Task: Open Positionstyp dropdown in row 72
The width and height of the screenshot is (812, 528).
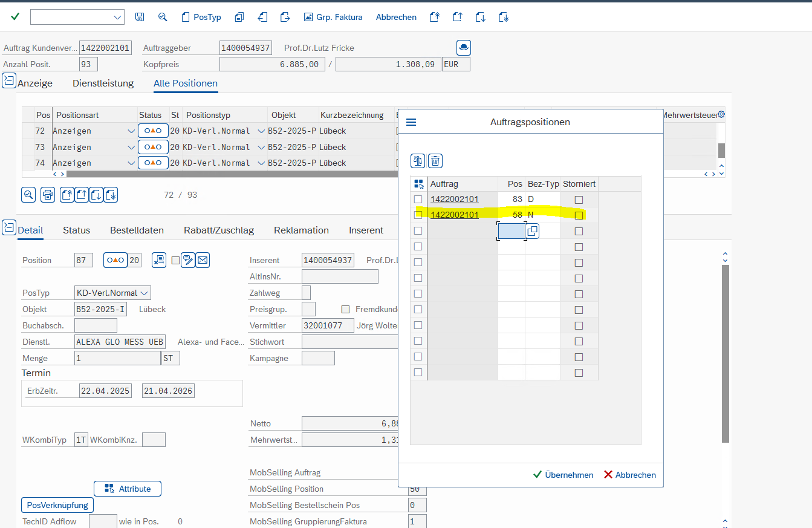Action: pos(261,131)
